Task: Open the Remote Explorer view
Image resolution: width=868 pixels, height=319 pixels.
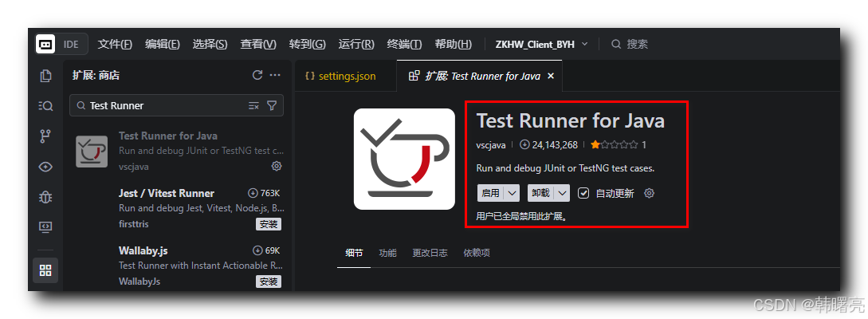Action: pyautogui.click(x=46, y=226)
